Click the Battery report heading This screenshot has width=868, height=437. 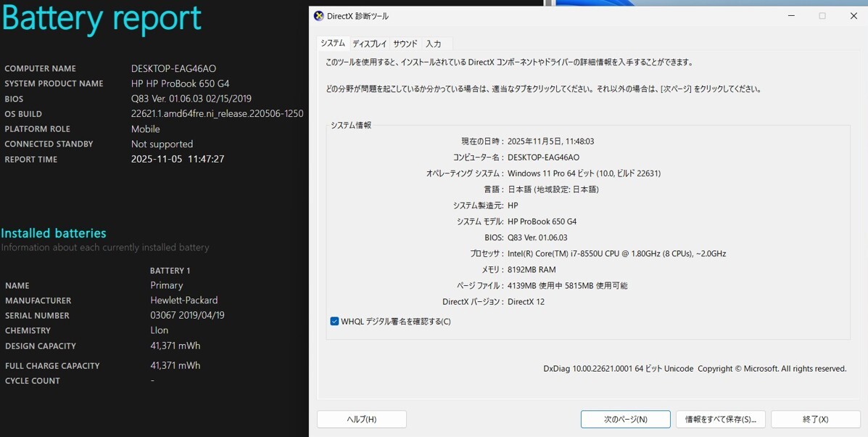(102, 18)
